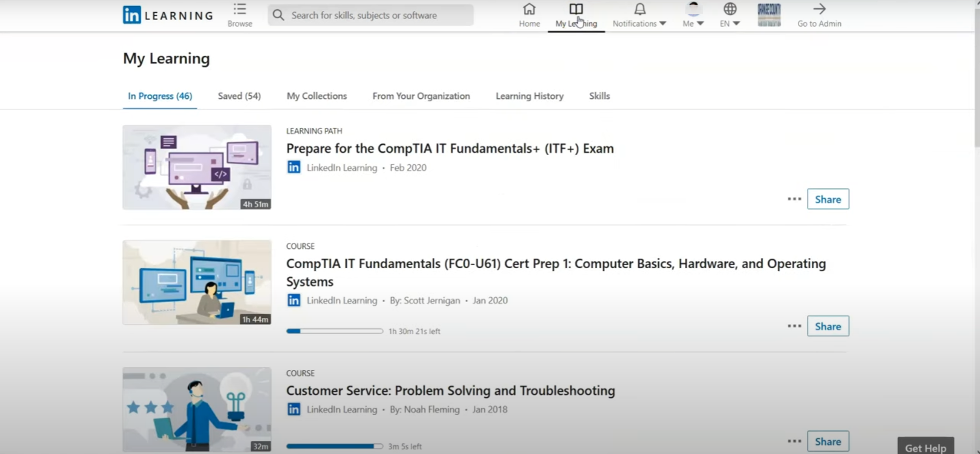The image size is (980, 454).
Task: Open Prepare for the CompTIA IT Fundamentals+ title
Action: pos(450,148)
